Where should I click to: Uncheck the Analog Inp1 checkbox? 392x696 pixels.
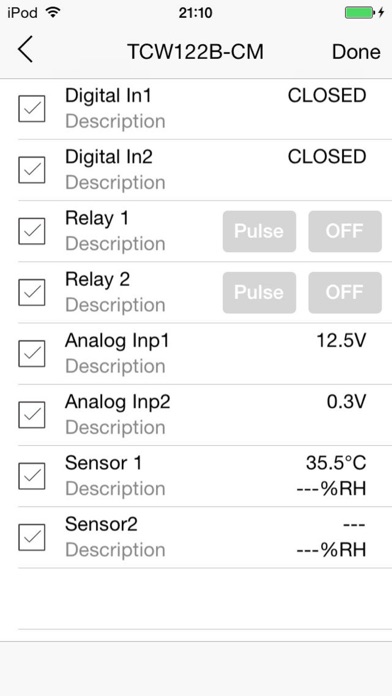click(32, 353)
